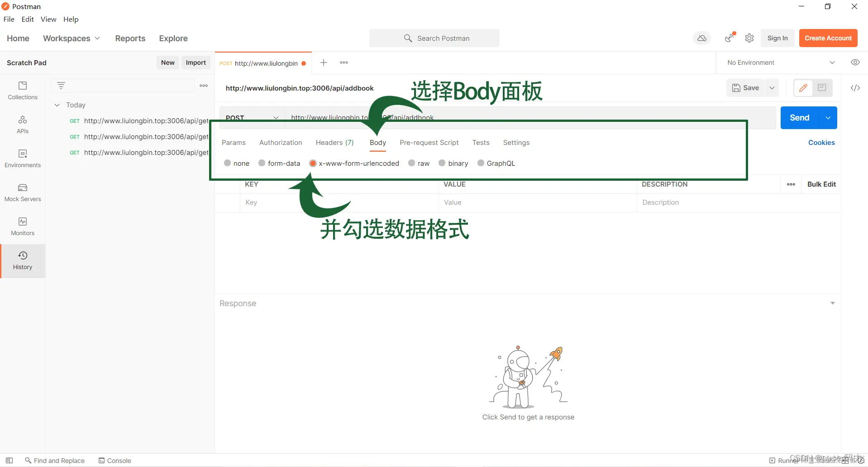Open the POST method dropdown
This screenshot has height=467, width=868.
[252, 118]
